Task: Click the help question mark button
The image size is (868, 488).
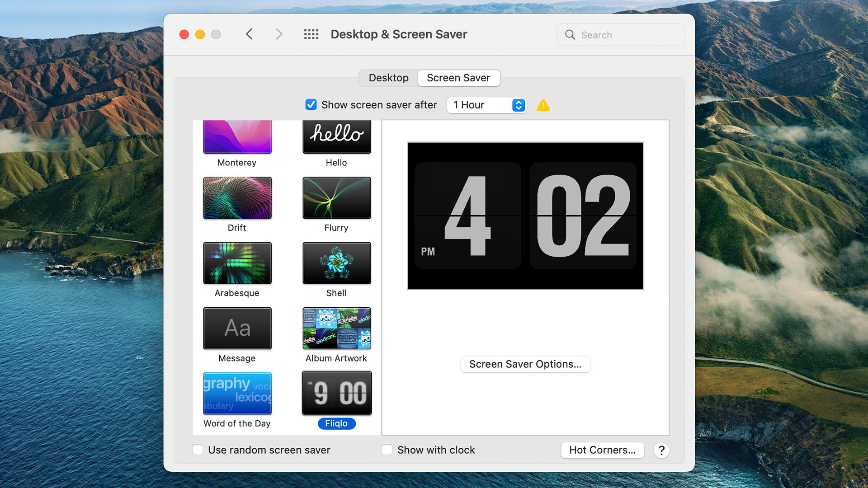Action: point(661,450)
